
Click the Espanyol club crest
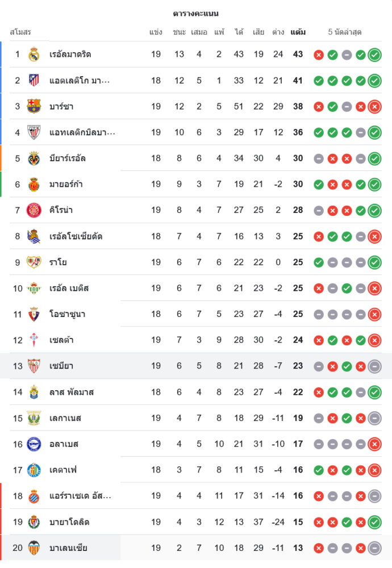pos(34,496)
